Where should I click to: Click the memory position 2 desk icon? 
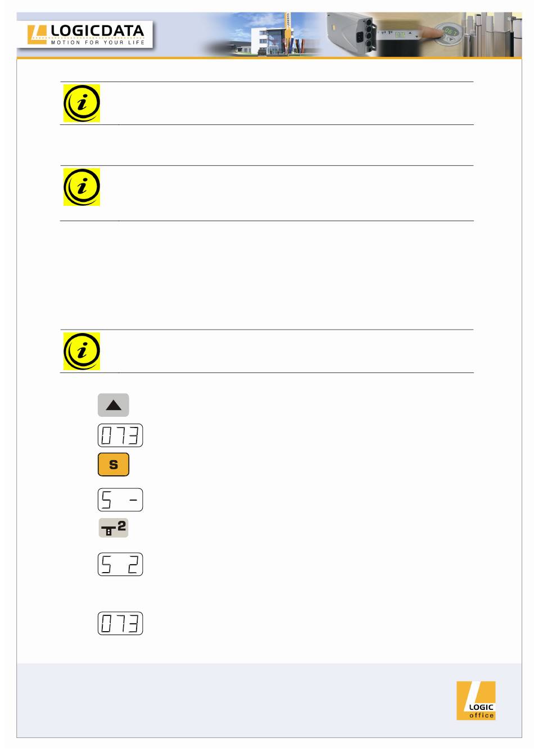(x=114, y=528)
